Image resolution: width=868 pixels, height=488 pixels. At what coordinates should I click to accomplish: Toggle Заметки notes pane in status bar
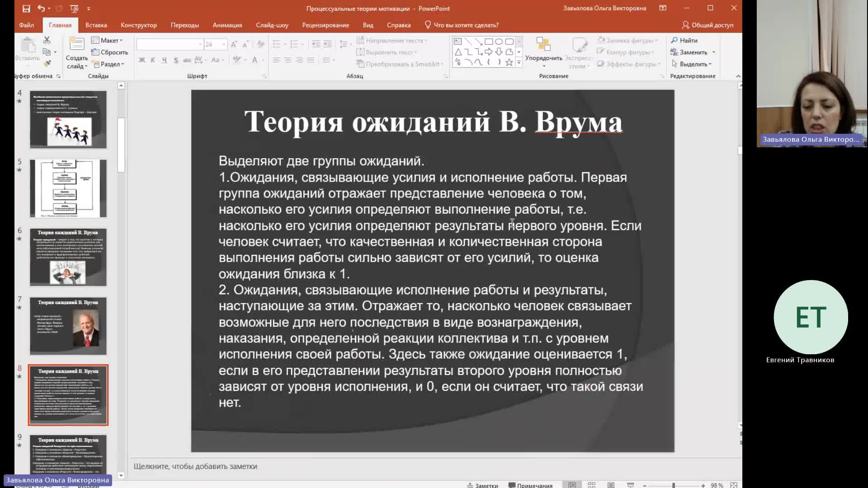click(x=482, y=485)
